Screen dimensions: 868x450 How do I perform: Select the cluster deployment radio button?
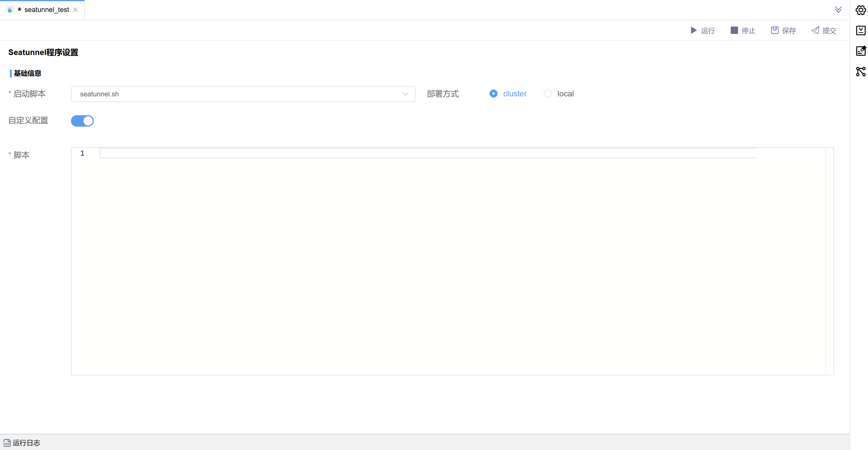pos(493,94)
